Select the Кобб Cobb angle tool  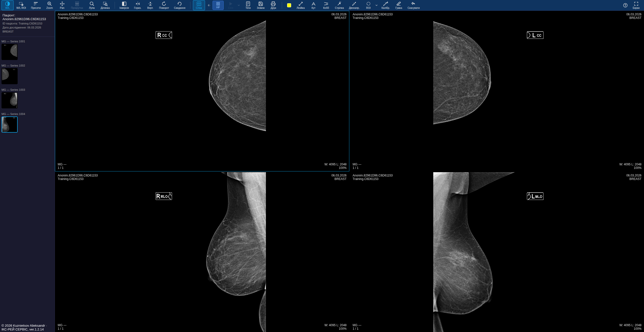(326, 5)
